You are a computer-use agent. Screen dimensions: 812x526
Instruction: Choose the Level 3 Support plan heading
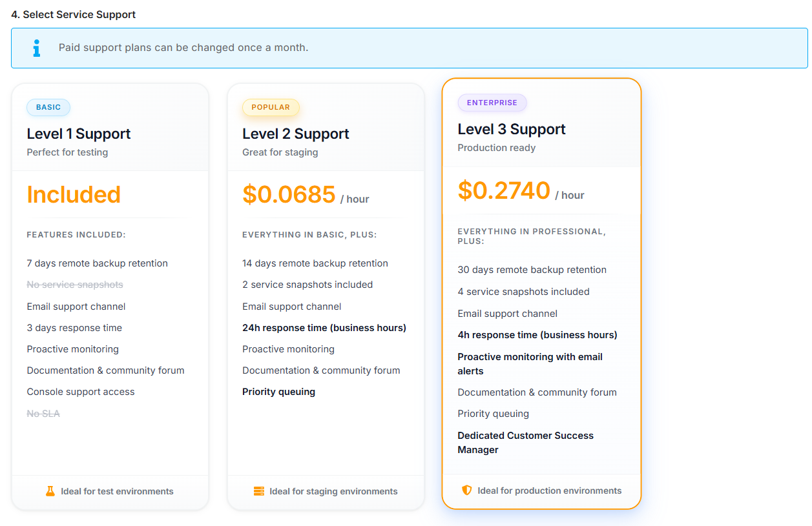pyautogui.click(x=512, y=129)
